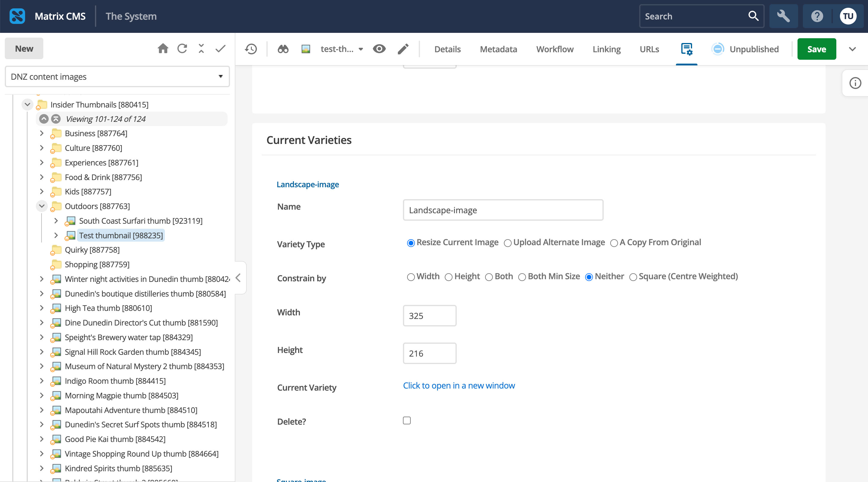Open the wrench tools icon
868x482 pixels.
coord(783,16)
